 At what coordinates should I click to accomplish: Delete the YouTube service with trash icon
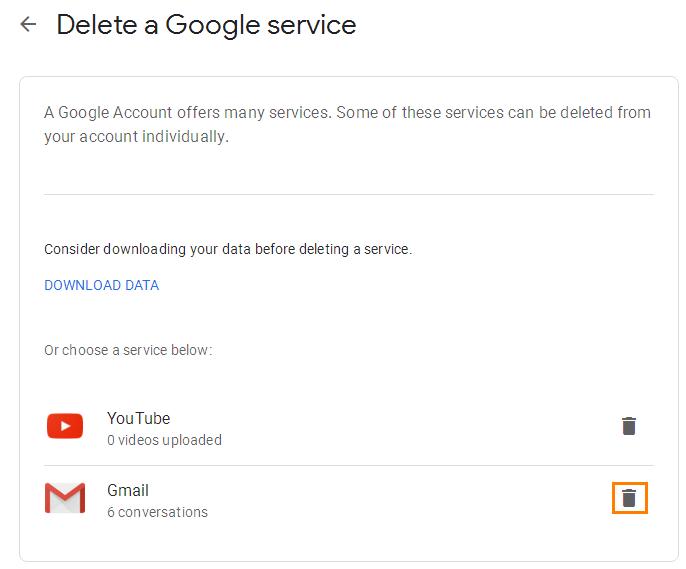pos(629,426)
